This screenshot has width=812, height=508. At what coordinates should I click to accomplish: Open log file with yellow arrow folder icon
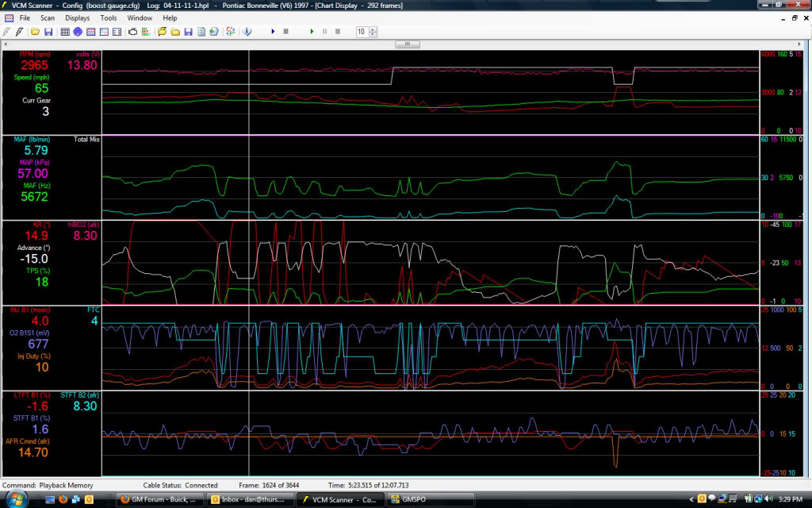(x=162, y=32)
